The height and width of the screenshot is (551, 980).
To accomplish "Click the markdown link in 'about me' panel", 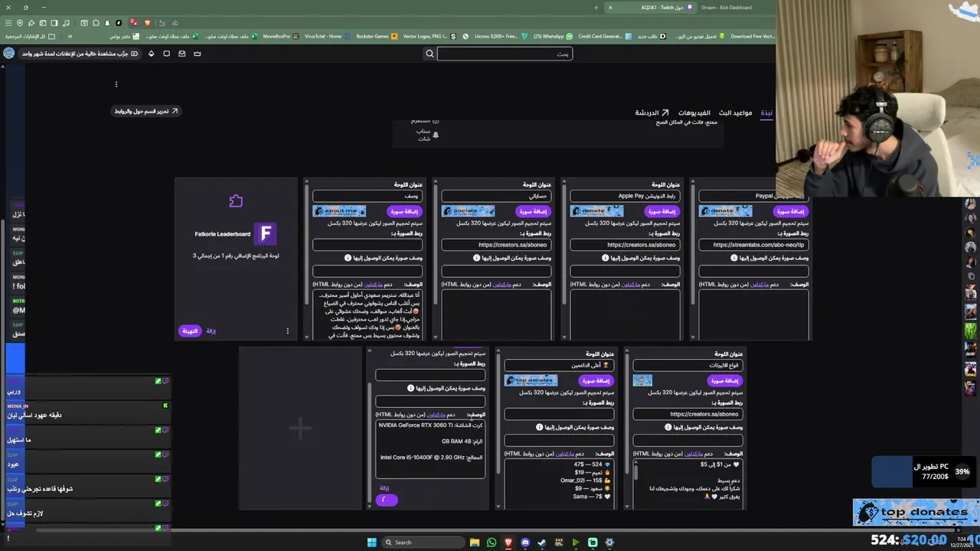I will click(373, 285).
